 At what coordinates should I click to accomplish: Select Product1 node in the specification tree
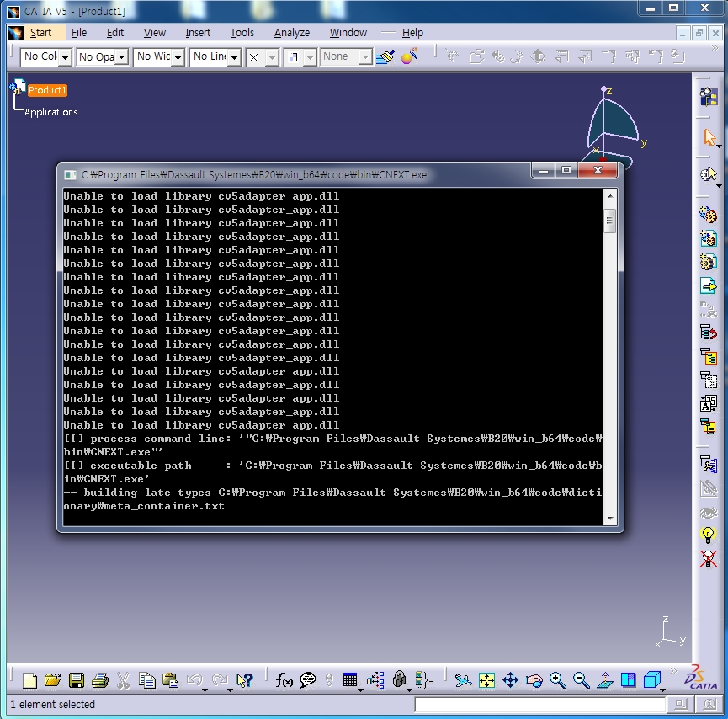pyautogui.click(x=47, y=90)
